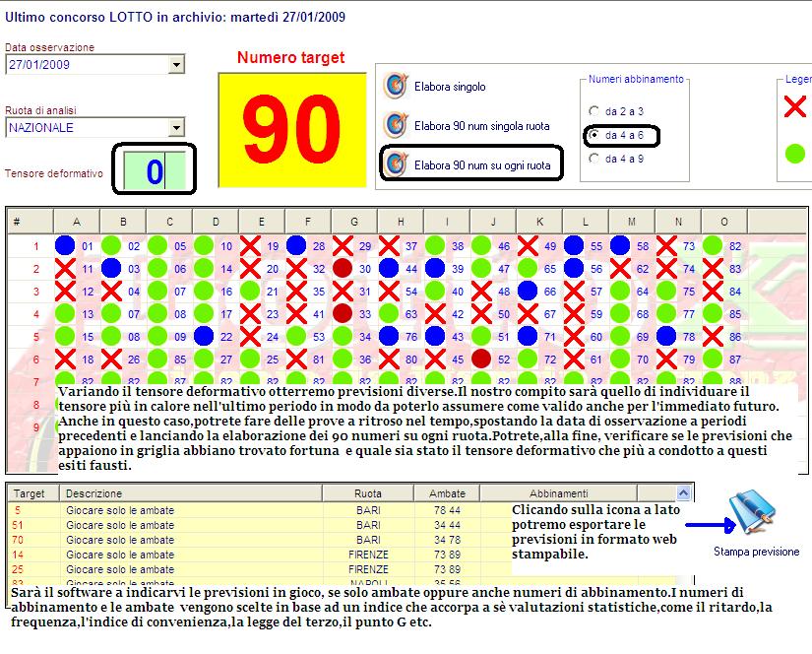
Task: Select the 'da 4 a 9' radio option
Action: coord(593,158)
